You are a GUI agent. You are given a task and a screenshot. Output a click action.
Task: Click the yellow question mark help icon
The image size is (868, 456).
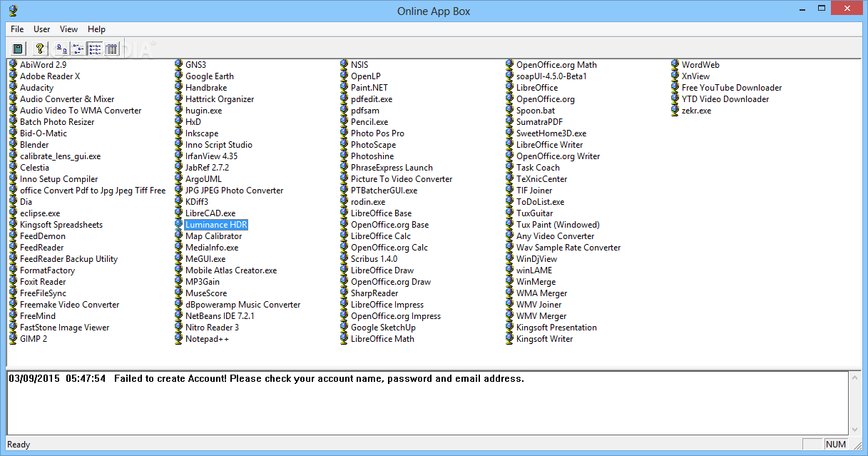coord(41,49)
